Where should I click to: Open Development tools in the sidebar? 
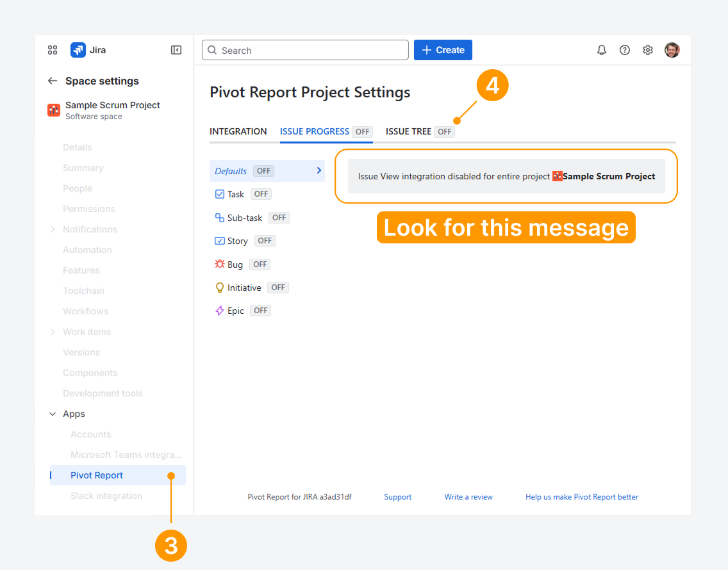(103, 394)
